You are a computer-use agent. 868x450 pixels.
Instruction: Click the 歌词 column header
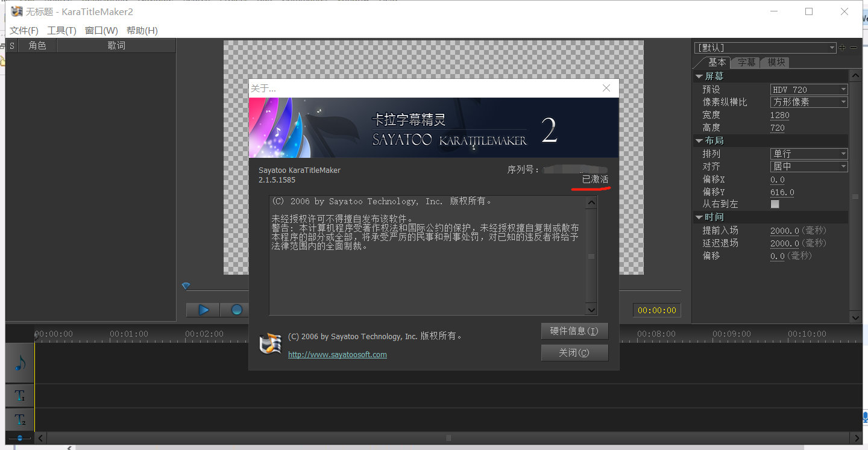(116, 46)
